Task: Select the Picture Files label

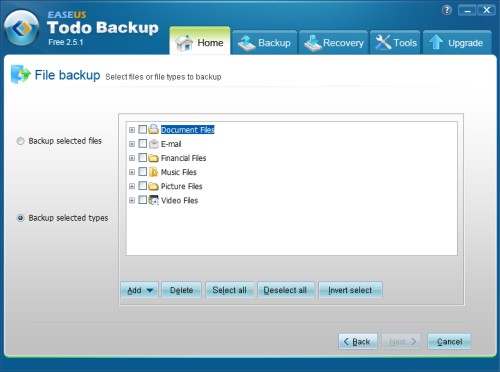Action: pos(182,186)
